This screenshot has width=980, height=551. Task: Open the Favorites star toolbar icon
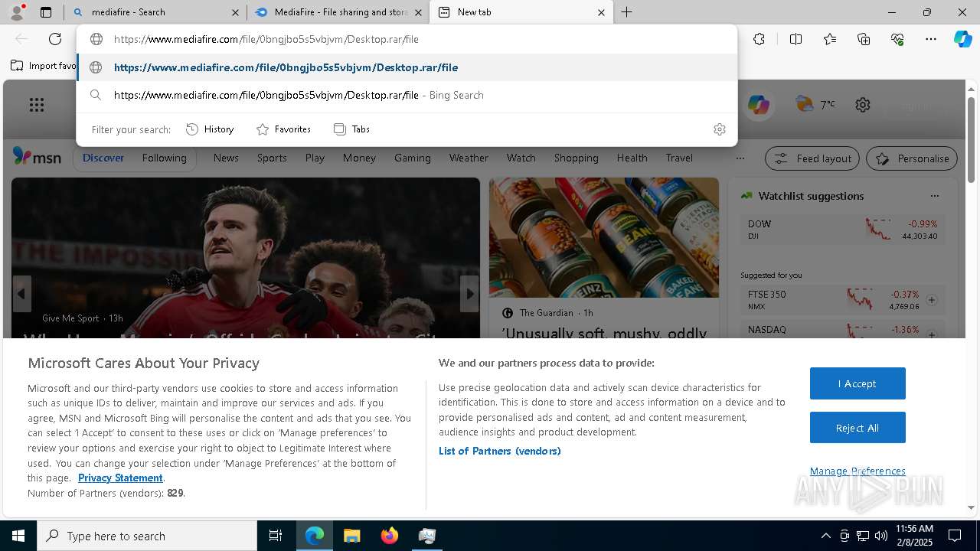[830, 39]
